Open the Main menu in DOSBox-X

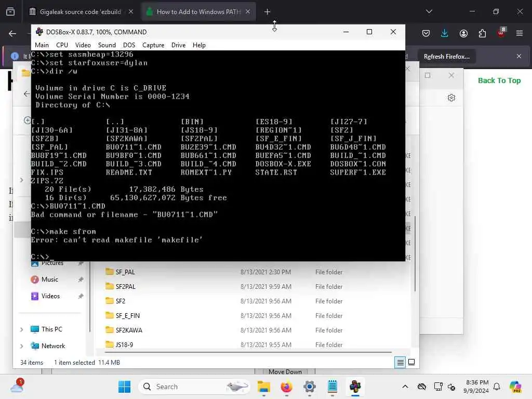click(x=42, y=45)
